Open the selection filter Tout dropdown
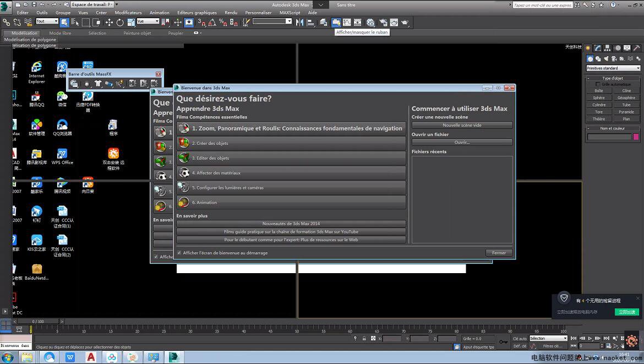 pos(47,21)
